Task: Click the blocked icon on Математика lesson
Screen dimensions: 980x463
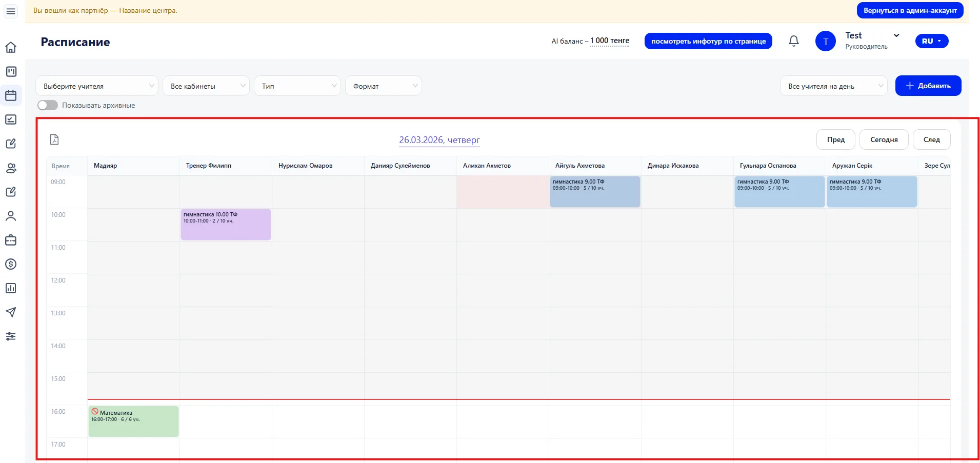Action: click(95, 411)
